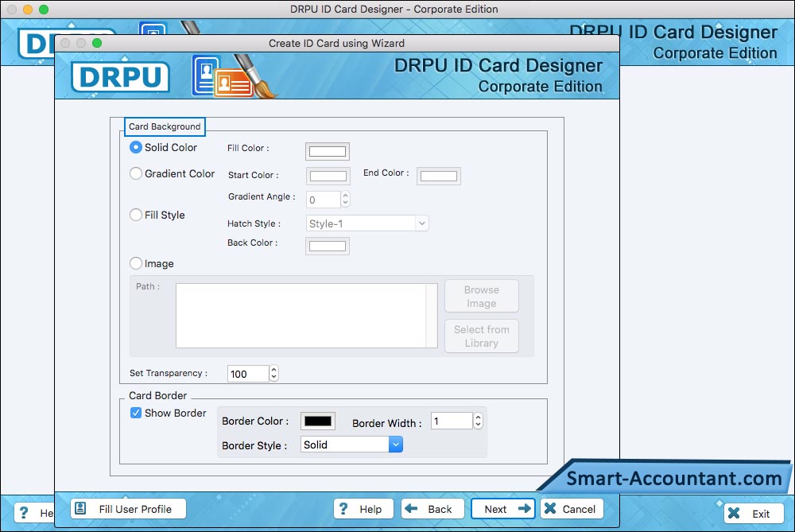Image resolution: width=795 pixels, height=532 pixels.
Task: Click the Select from Library button
Action: pos(482,336)
